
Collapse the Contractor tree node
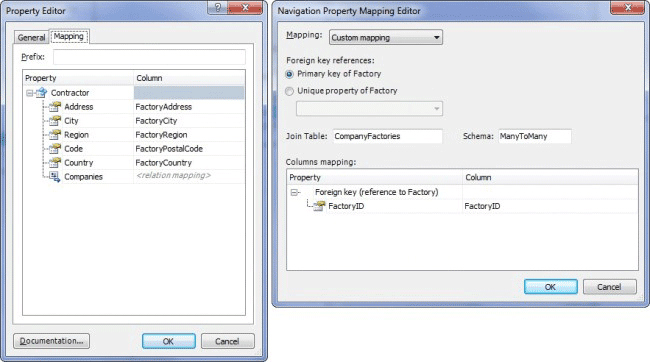[x=29, y=93]
